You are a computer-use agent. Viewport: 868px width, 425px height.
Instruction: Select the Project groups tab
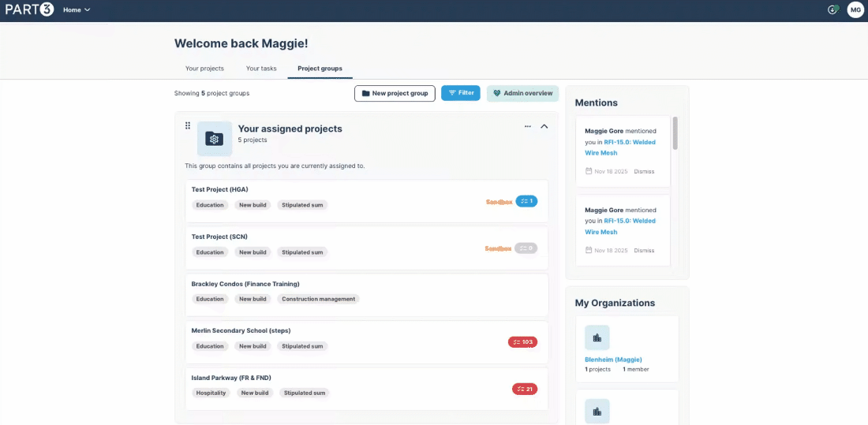pyautogui.click(x=320, y=69)
